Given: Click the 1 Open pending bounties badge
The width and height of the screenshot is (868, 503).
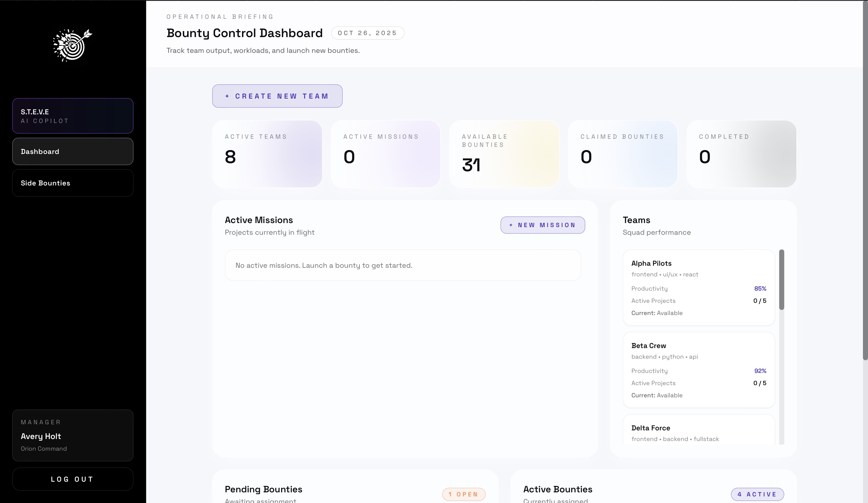Looking at the screenshot, I should 464,494.
